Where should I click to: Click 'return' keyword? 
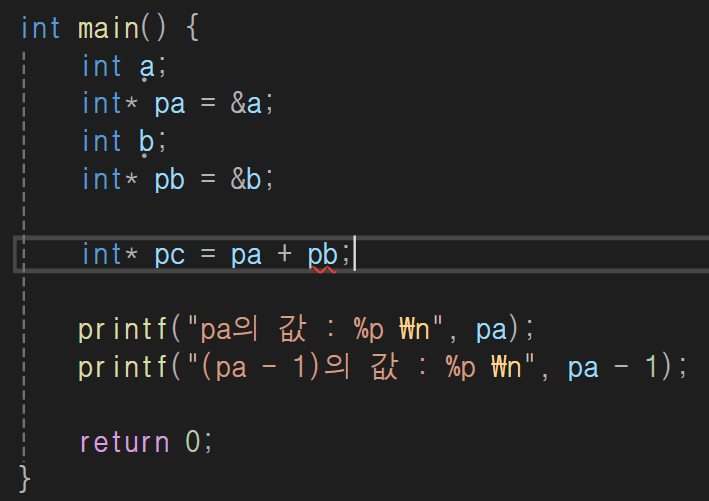pos(124,442)
